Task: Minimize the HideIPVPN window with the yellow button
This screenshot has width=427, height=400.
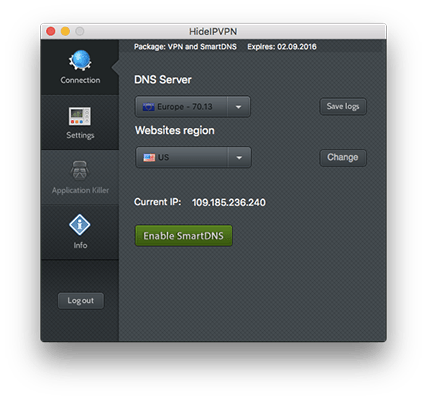Action: (x=65, y=31)
